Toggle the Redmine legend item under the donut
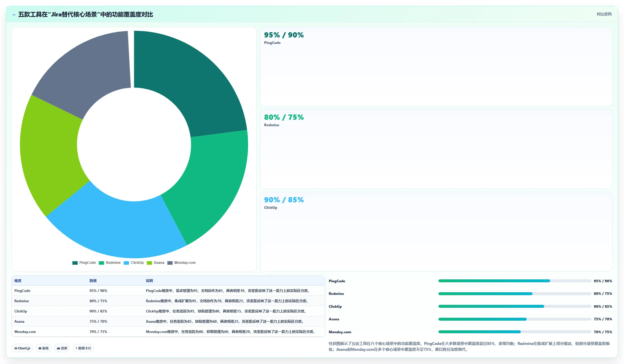Screen dimensions: 624x364 [x=110, y=263]
